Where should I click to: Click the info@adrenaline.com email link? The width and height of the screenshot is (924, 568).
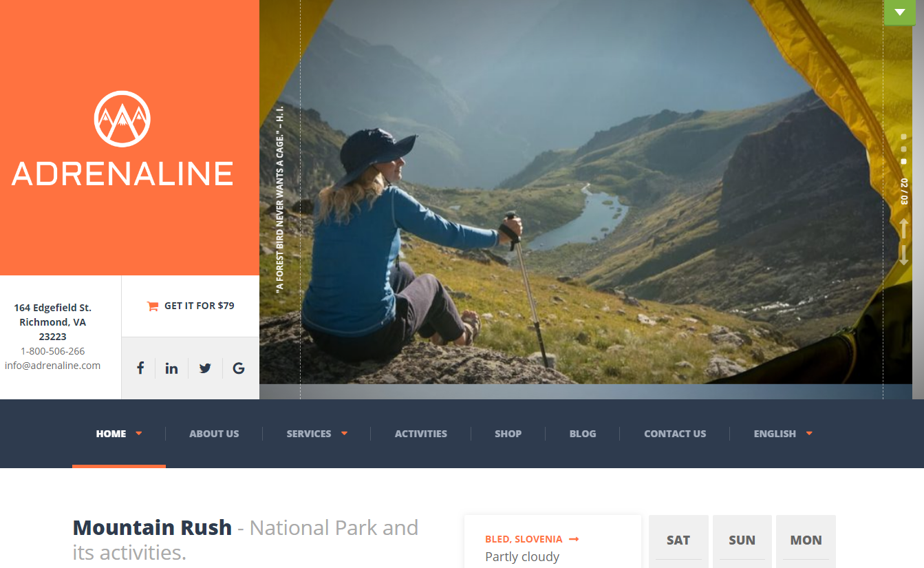tap(53, 366)
